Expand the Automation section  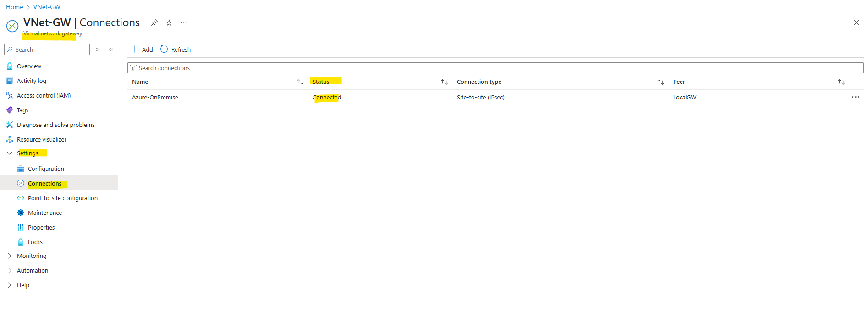tap(10, 270)
